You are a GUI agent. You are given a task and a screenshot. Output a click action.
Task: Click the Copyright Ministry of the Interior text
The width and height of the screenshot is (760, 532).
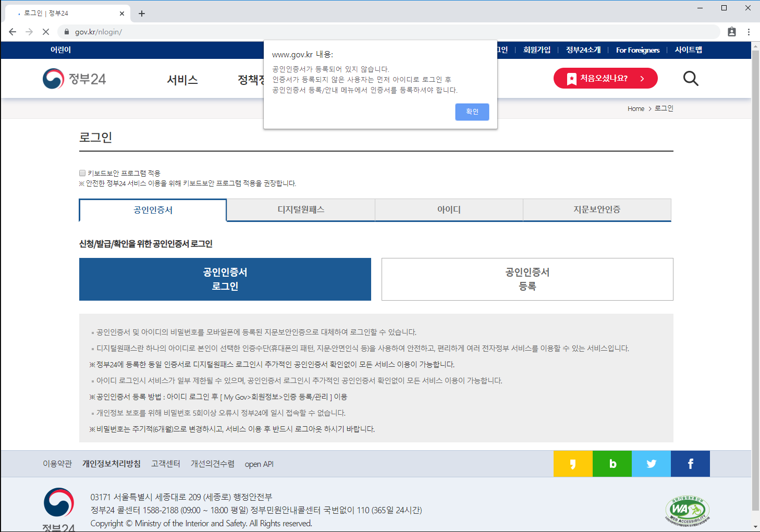(x=201, y=523)
